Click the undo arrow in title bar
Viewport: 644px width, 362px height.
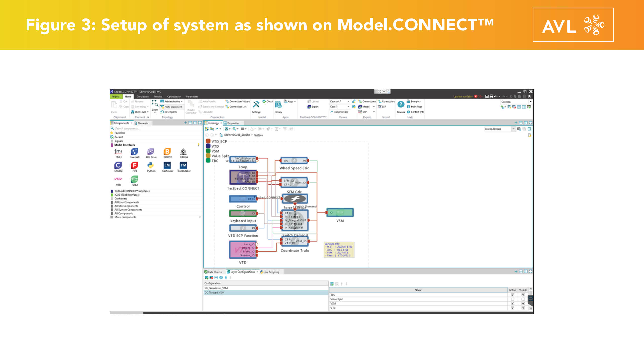pyautogui.click(x=495, y=96)
